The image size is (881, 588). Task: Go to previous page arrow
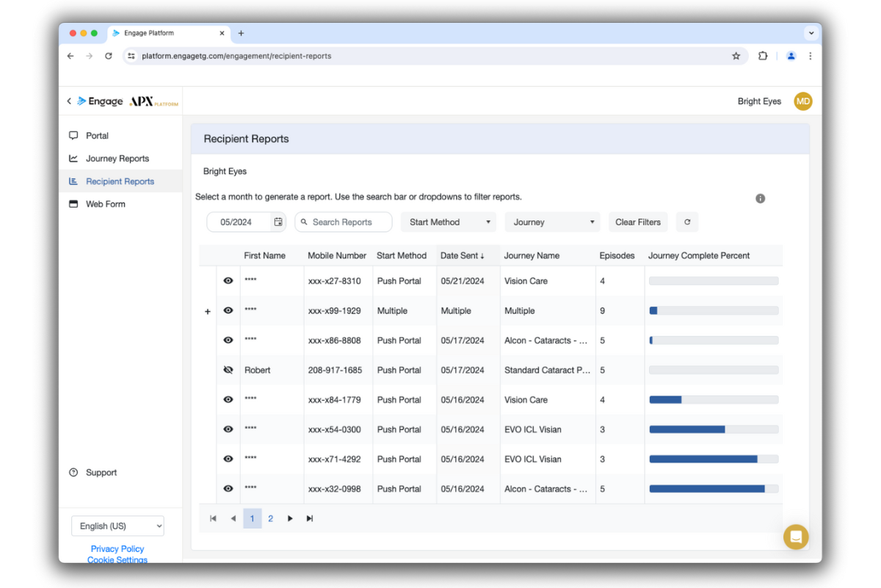(233, 518)
